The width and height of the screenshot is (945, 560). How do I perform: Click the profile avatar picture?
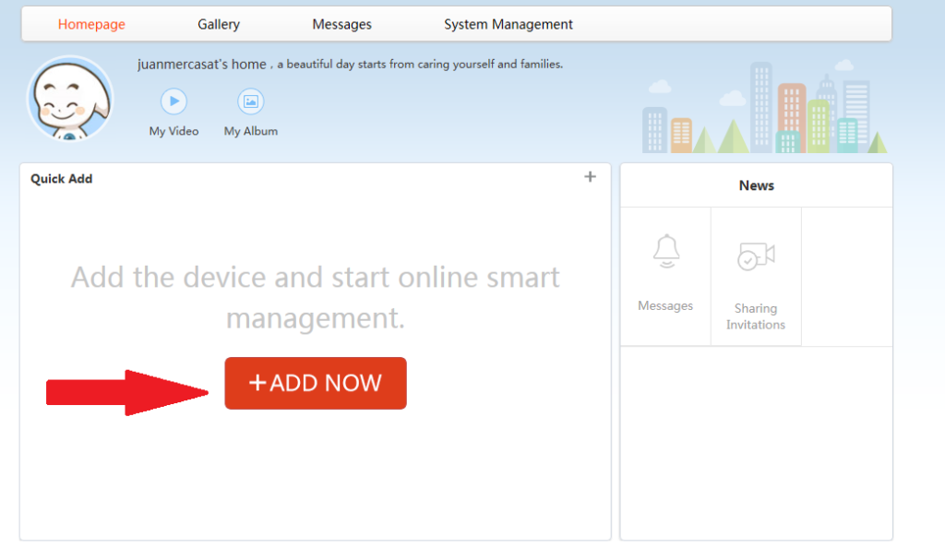point(70,99)
